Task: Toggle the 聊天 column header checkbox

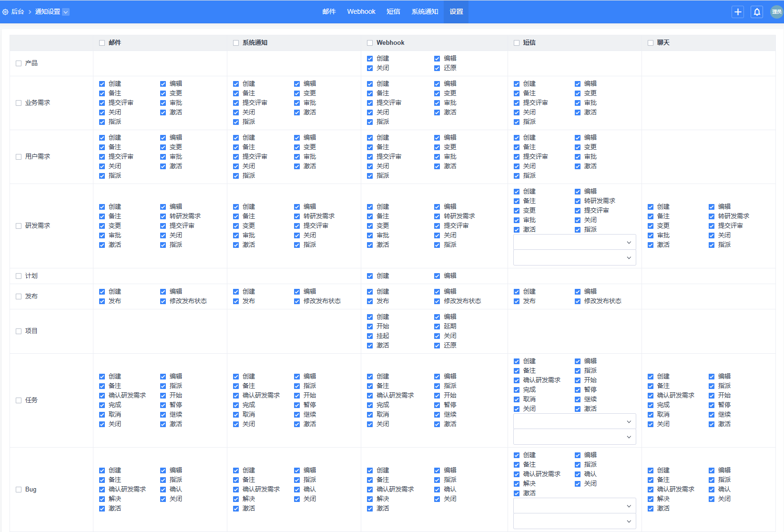Action: pos(651,43)
